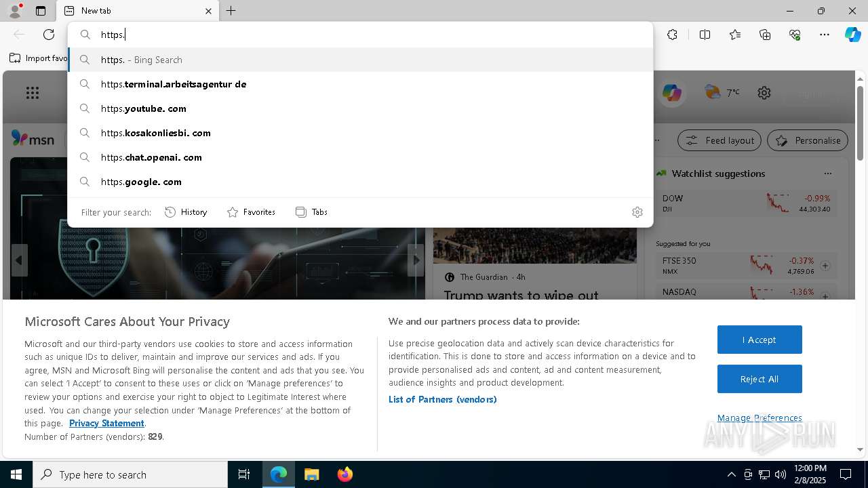The width and height of the screenshot is (868, 488).
Task: Filter search by Tabs
Action: (311, 212)
